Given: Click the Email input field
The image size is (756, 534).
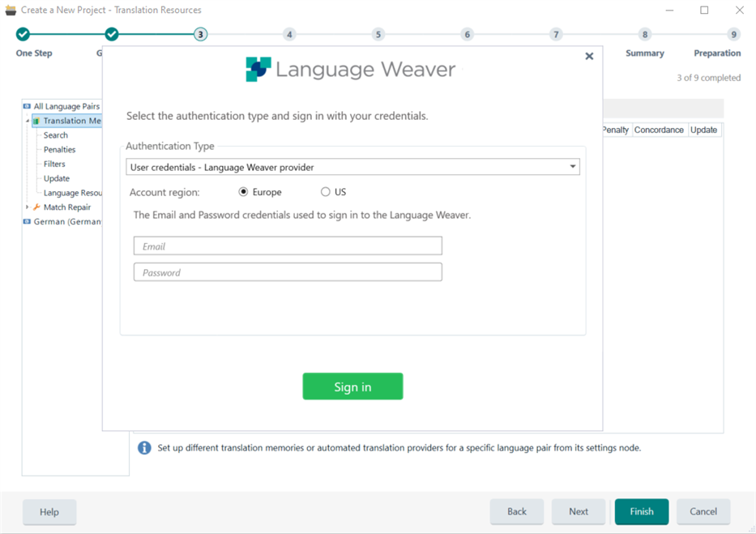Looking at the screenshot, I should point(288,246).
